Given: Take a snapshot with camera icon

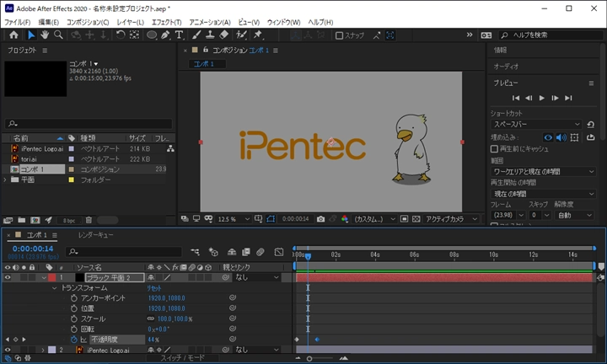Looking at the screenshot, I should click(320, 219).
